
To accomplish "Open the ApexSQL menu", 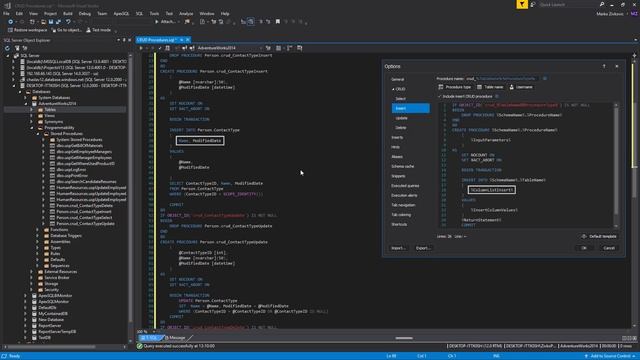I will point(121,13).
